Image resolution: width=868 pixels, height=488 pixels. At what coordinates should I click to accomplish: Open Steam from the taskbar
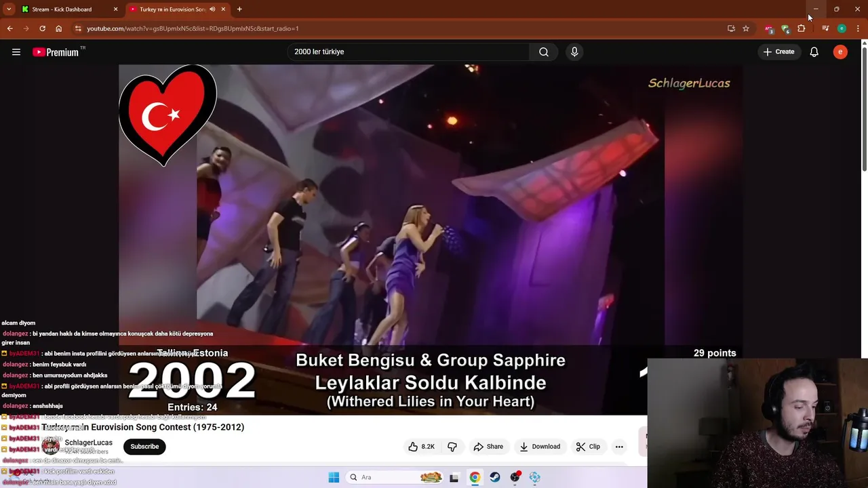(x=495, y=477)
